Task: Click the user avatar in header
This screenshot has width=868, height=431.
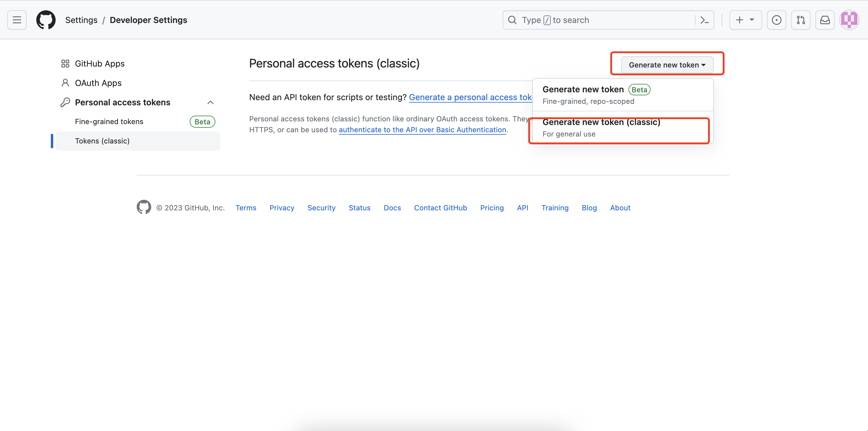Action: [x=849, y=20]
